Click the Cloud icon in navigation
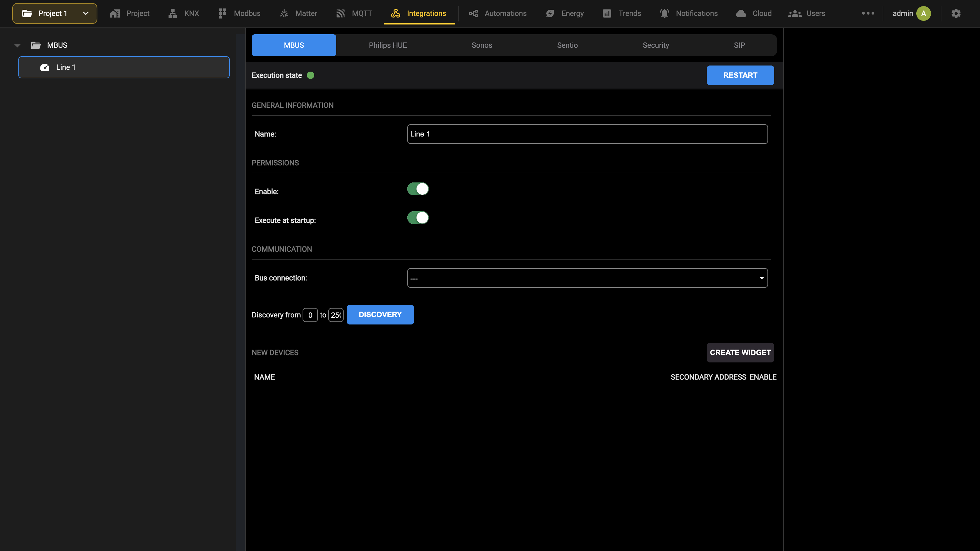 click(x=741, y=14)
